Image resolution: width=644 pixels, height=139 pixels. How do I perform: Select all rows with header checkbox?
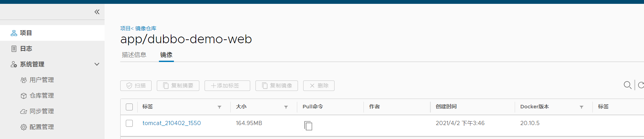coord(129,107)
